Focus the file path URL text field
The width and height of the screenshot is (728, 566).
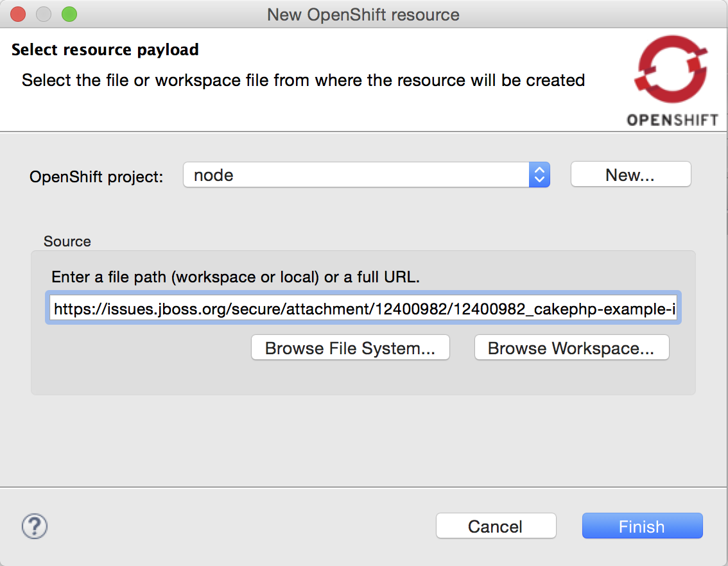tap(363, 310)
